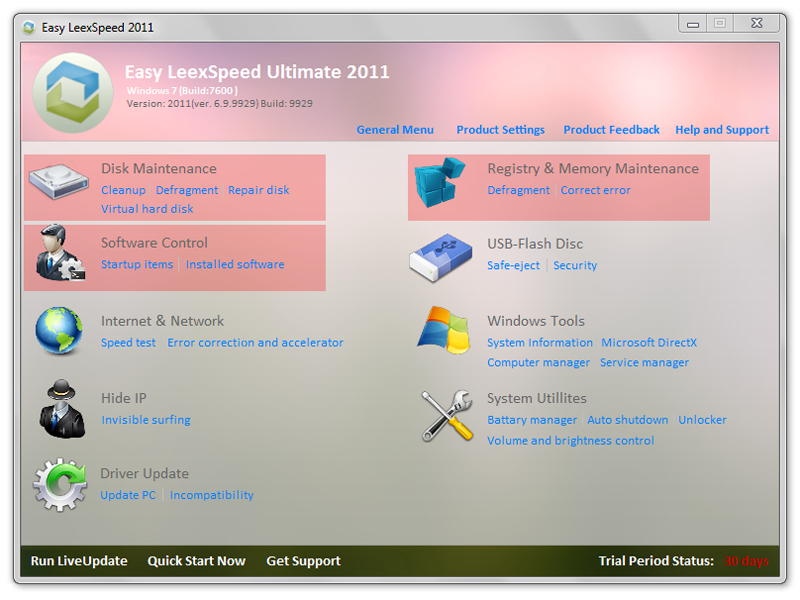Click Get Support in the bottom bar
Screen dimensions: 800x600
304,561
